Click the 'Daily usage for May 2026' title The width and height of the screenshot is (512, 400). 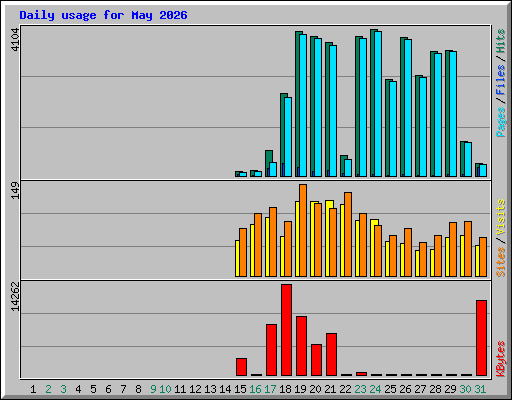tap(103, 15)
